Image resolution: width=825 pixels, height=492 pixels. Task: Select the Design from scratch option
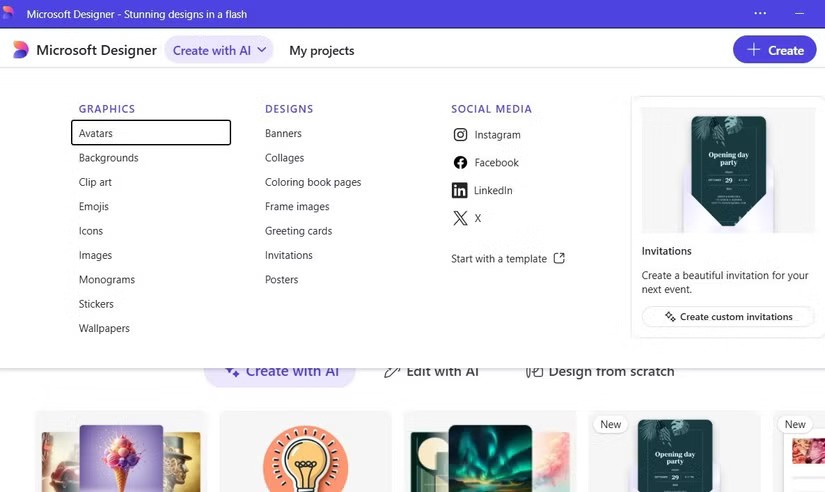(600, 372)
